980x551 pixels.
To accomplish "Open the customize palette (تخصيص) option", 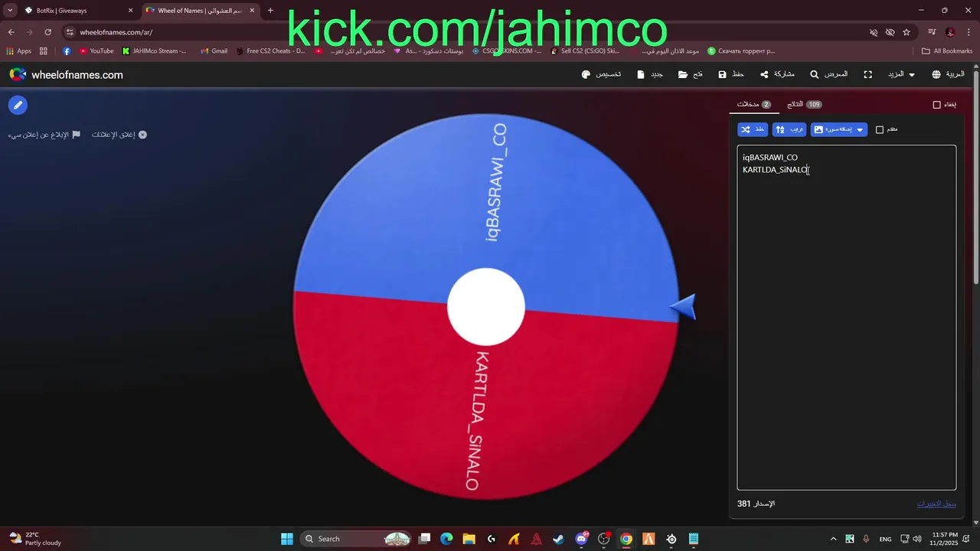I will pyautogui.click(x=601, y=74).
